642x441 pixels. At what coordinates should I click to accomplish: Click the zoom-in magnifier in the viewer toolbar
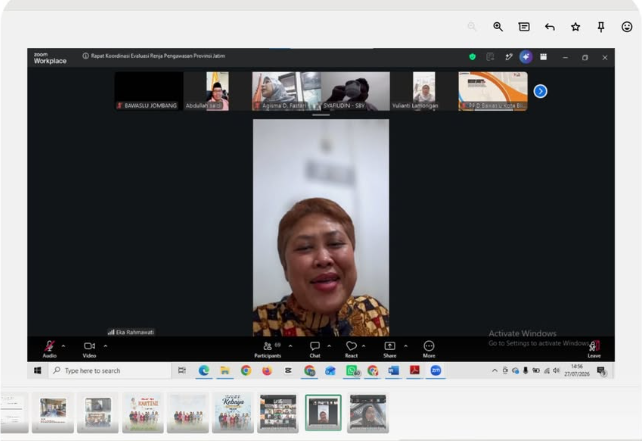[498, 27]
